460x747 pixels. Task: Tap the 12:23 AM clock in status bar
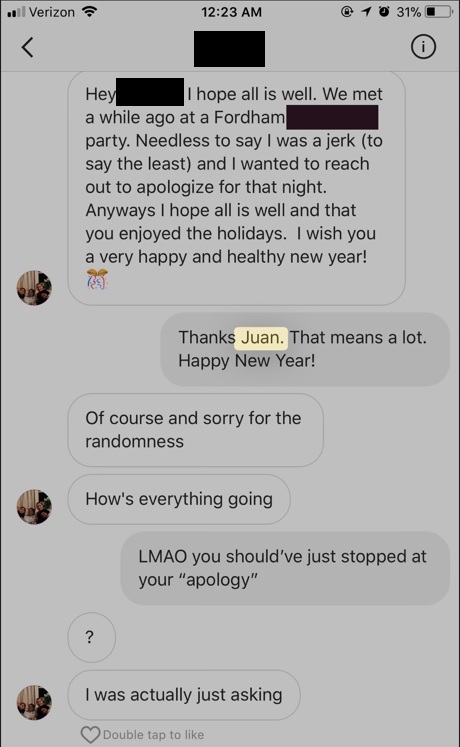point(231,12)
